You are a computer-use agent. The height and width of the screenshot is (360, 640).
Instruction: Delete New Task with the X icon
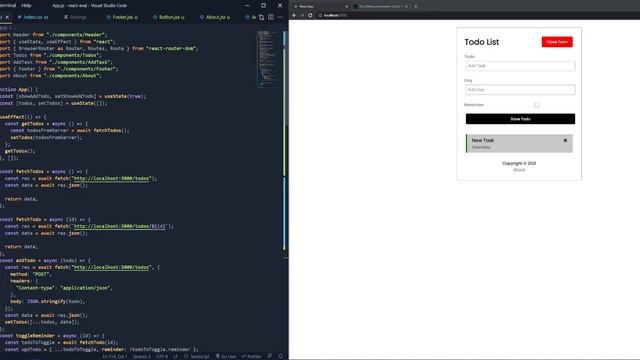(x=565, y=140)
